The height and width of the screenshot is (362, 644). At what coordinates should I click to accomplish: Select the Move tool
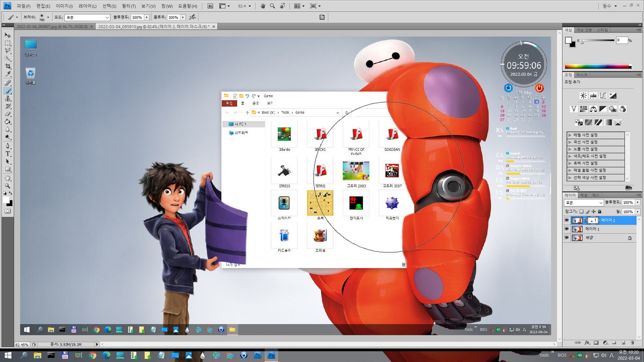coord(8,35)
